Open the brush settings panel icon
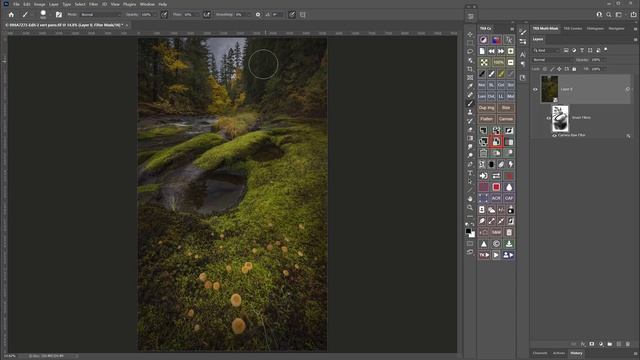This screenshot has height=360, width=640. click(59, 14)
